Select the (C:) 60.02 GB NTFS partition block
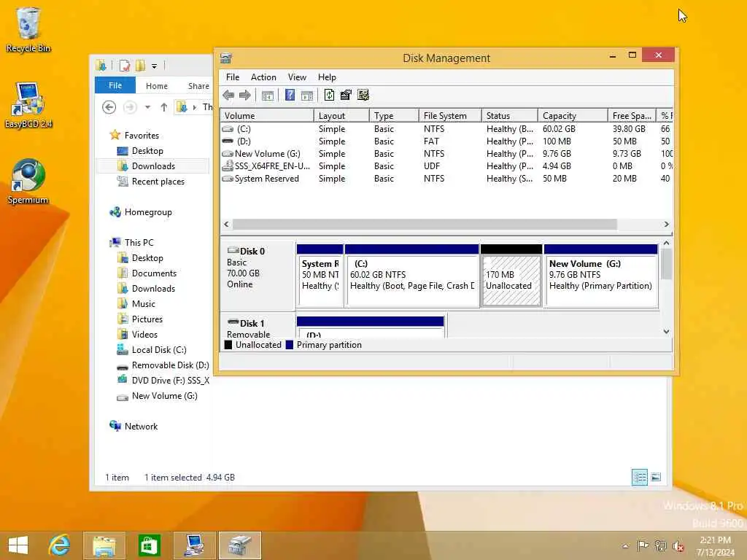 411,276
